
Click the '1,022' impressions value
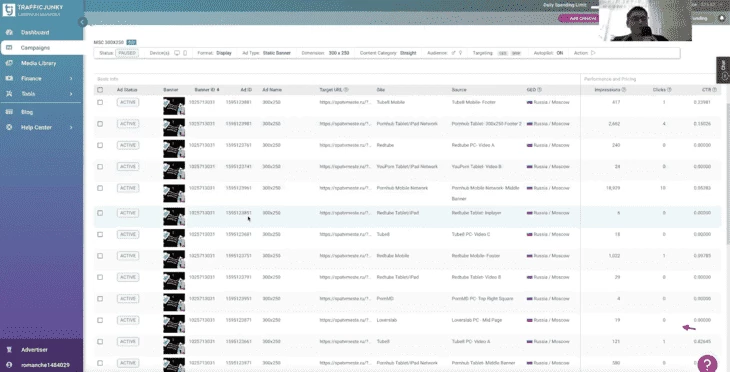coord(615,256)
